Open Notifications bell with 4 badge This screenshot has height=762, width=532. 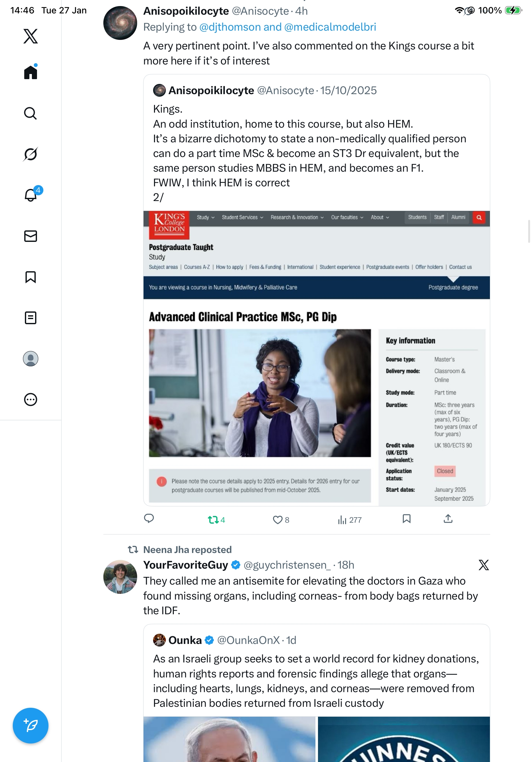click(31, 195)
